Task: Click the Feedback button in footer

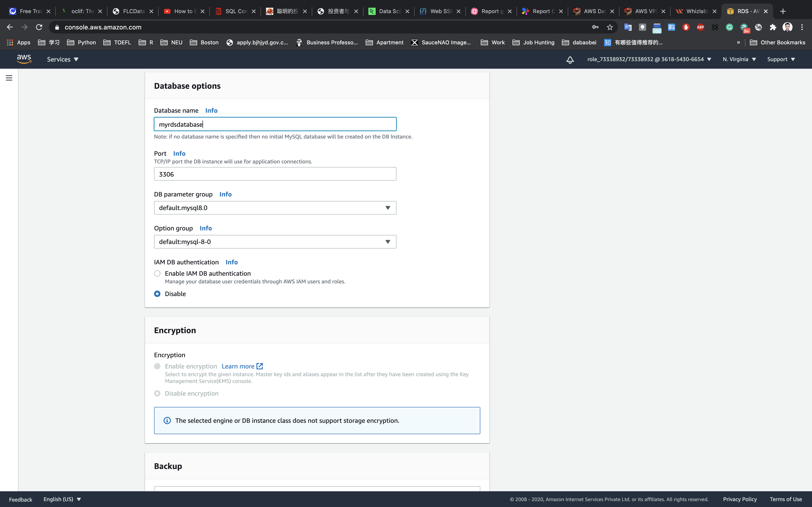Action: click(x=20, y=499)
